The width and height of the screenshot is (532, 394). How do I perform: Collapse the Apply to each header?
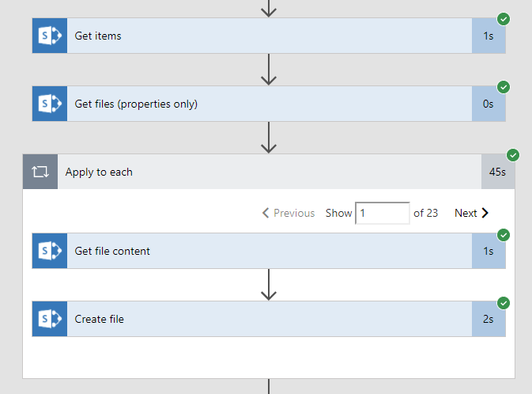[x=269, y=172]
